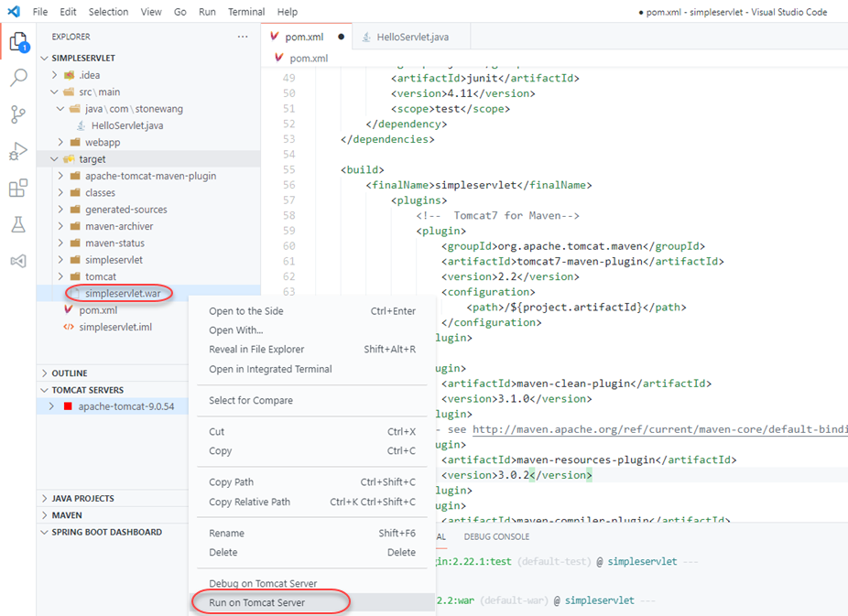Expand the webapp folder
This screenshot has height=616, width=848.
pos(60,142)
